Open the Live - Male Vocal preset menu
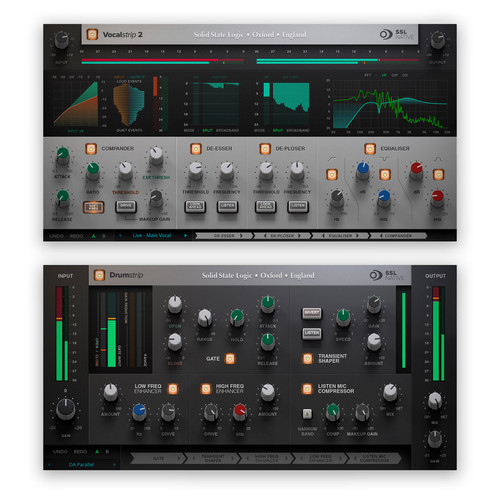 click(152, 235)
